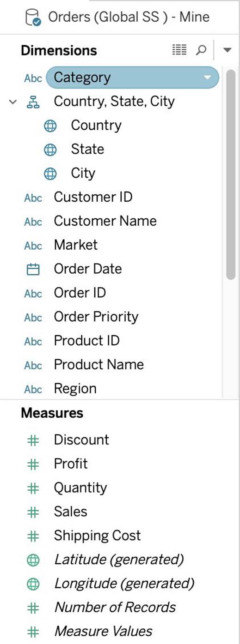The image size is (240, 644).
Task: Select the Sales measure
Action: point(70,512)
